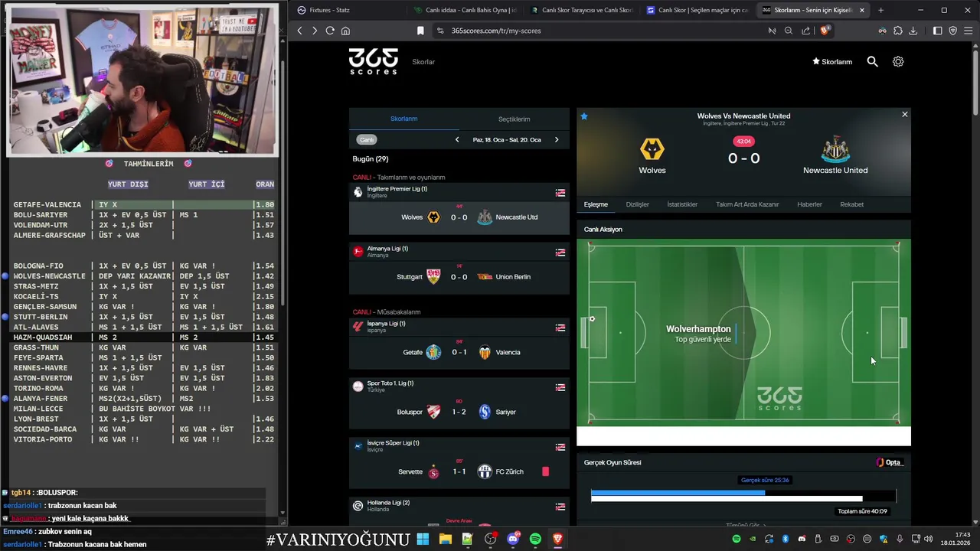This screenshot has width=980, height=551.
Task: Click the Brave shield icon in address bar
Action: click(824, 31)
